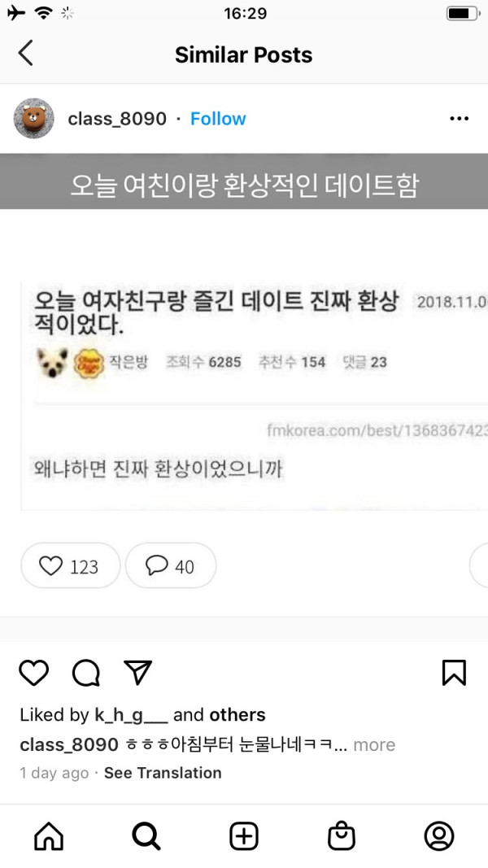Follow the class_8090 account
The height and width of the screenshot is (868, 488).
(218, 119)
